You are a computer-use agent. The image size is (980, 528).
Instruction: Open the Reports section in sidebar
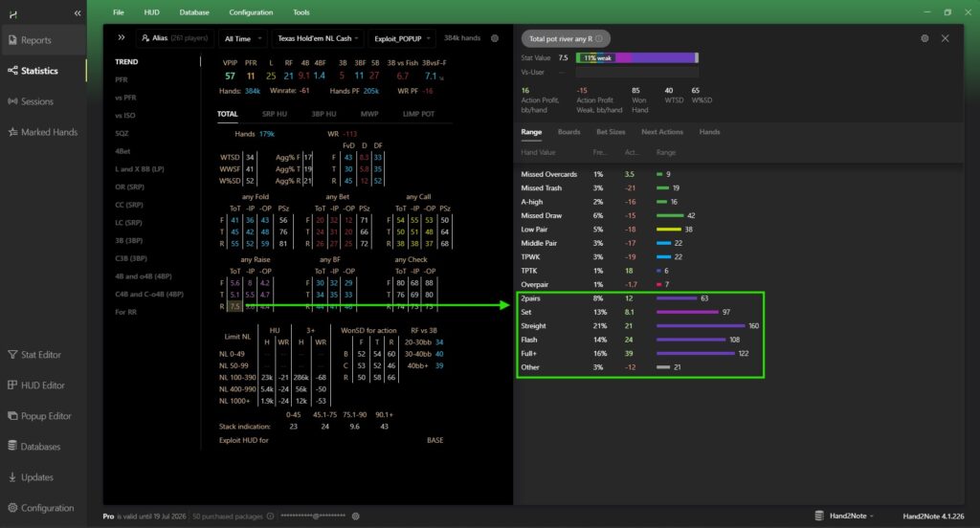36,40
